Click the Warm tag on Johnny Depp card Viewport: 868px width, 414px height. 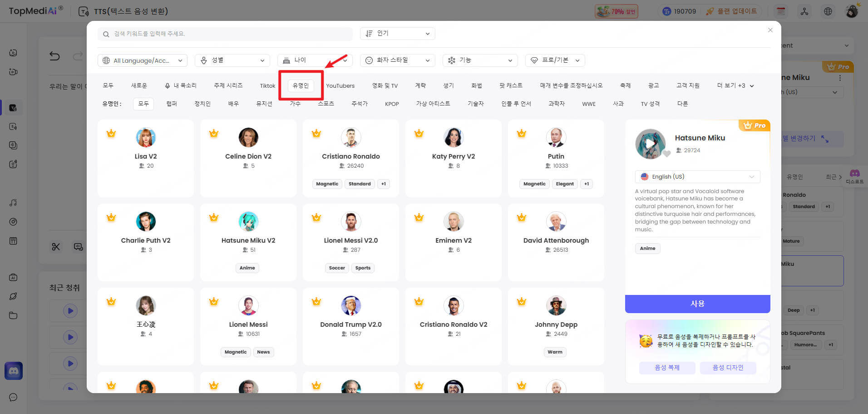coord(555,352)
